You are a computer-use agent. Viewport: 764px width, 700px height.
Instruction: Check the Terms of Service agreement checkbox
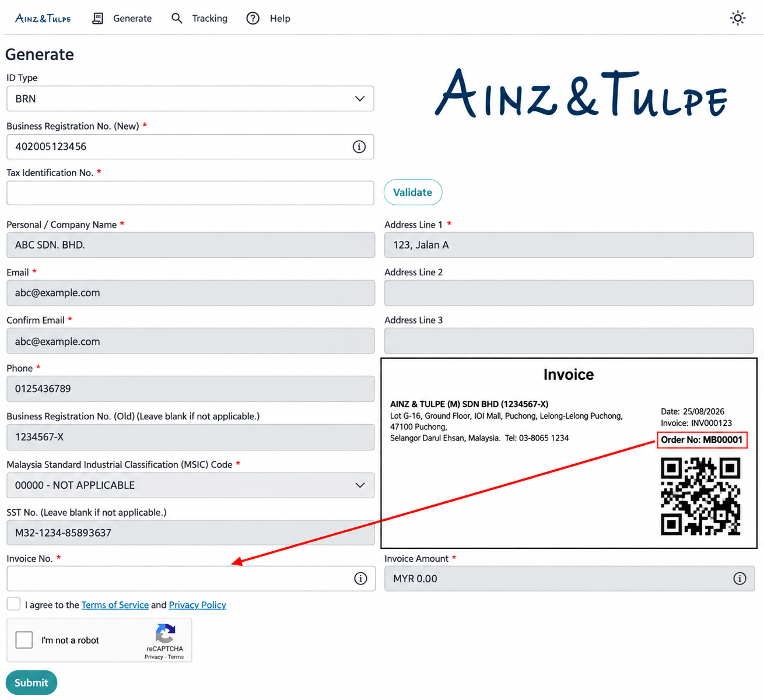point(13,604)
